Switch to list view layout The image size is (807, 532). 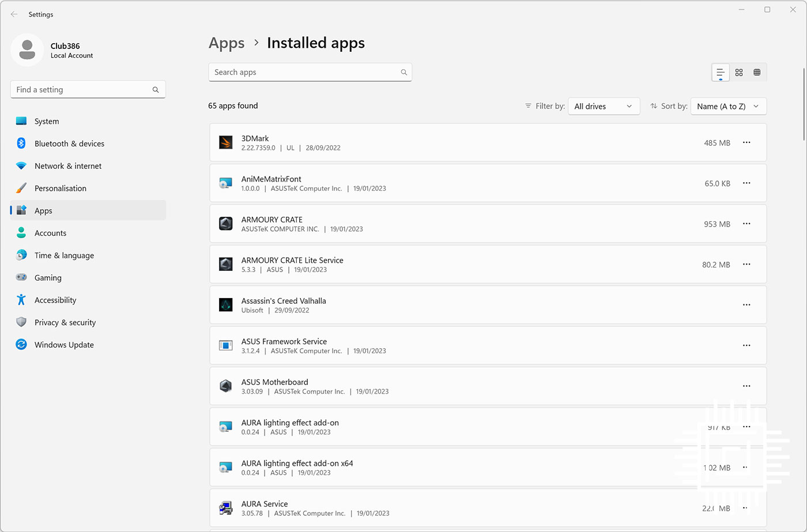pyautogui.click(x=721, y=73)
